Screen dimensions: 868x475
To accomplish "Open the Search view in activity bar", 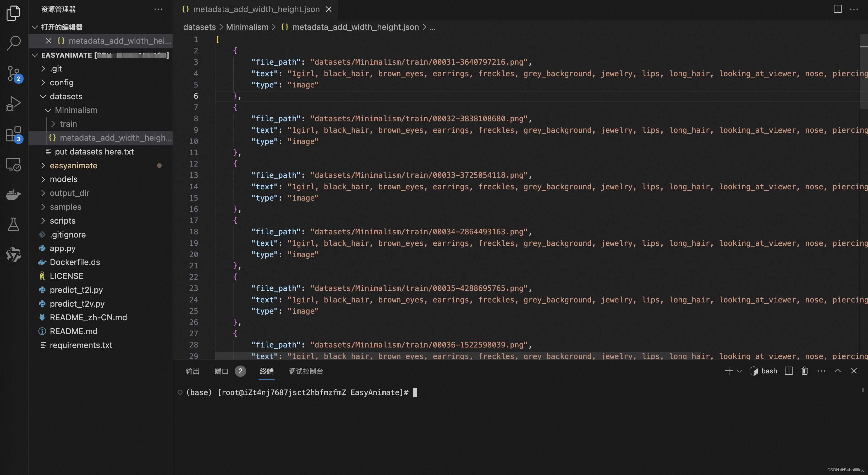I will [13, 43].
